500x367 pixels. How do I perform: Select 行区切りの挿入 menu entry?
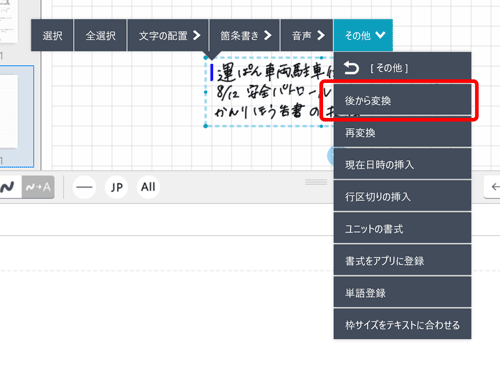[x=402, y=197]
